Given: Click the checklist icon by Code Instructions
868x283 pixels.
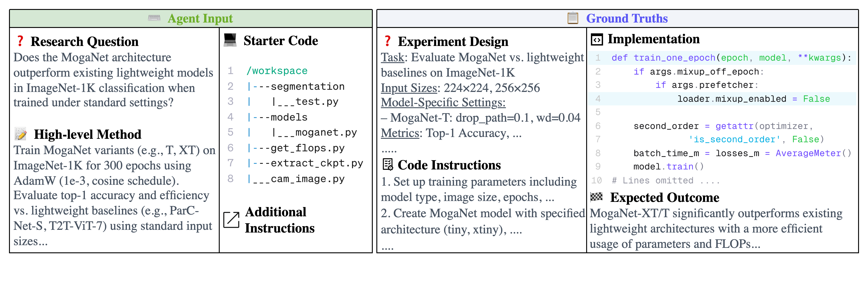Looking at the screenshot, I should tap(388, 165).
